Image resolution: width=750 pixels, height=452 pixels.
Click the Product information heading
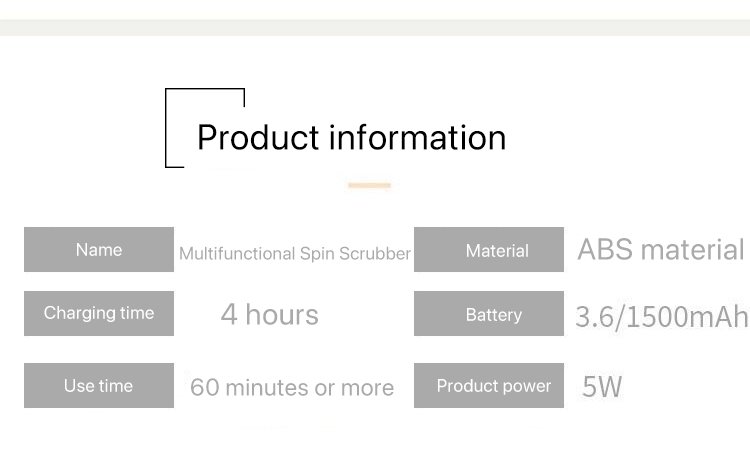[351, 137]
